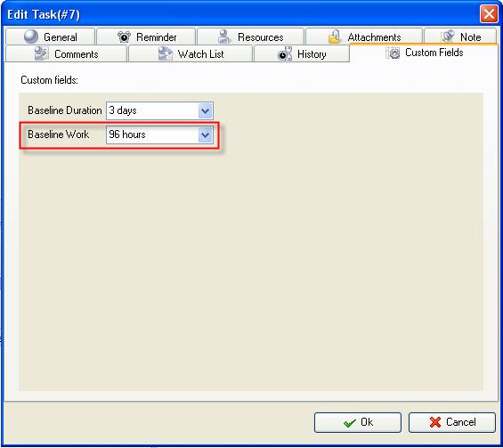Confirm changes with the Ok button
This screenshot has width=503, height=448.
click(358, 422)
